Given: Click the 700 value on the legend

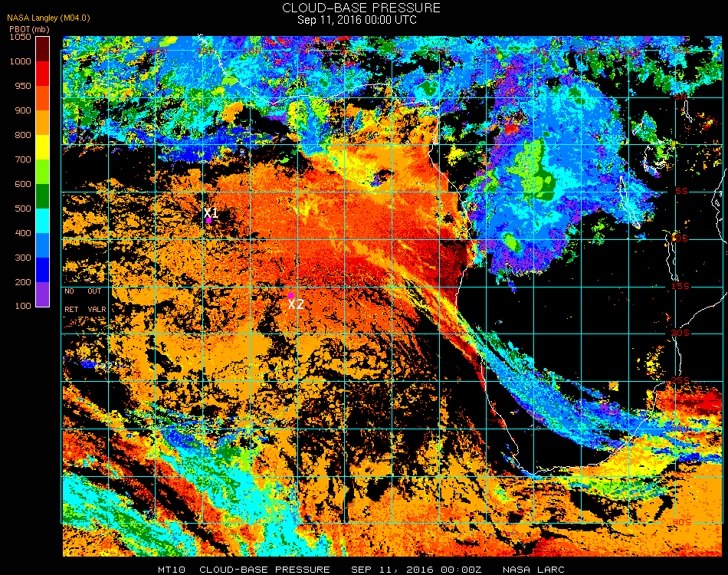Looking at the screenshot, I should click(23, 159).
